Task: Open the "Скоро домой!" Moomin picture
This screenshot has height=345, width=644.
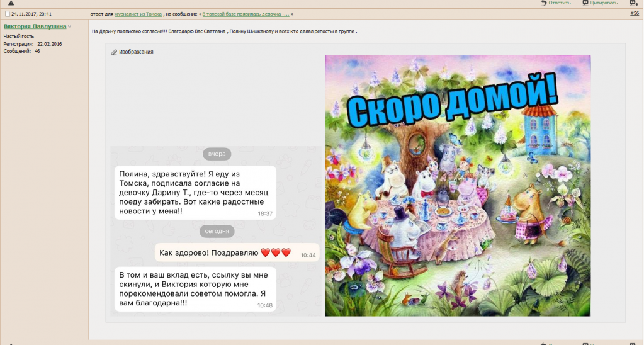Action: pos(457,185)
